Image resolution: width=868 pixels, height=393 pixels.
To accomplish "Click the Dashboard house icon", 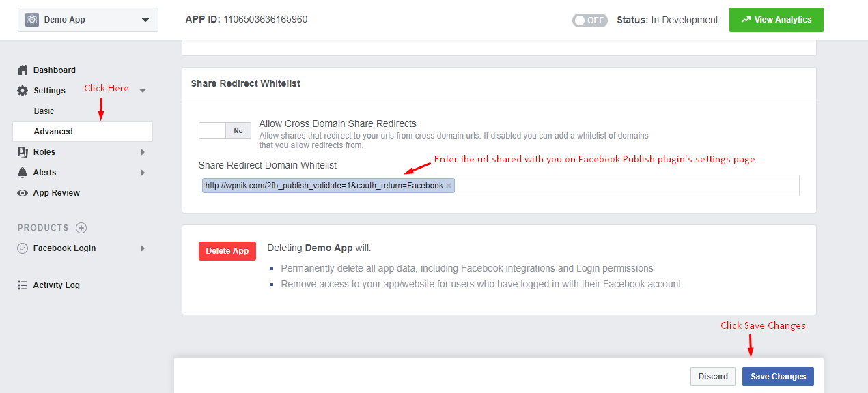I will [23, 70].
